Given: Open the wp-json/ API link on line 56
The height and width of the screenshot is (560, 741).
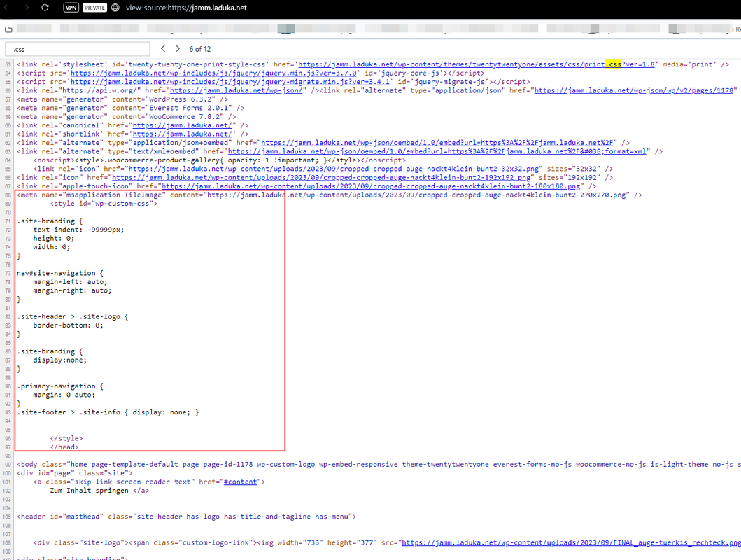Looking at the screenshot, I should point(236,91).
